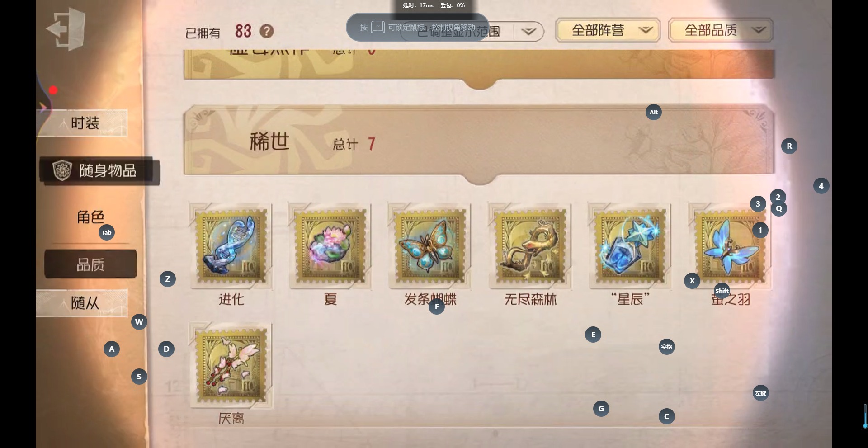The height and width of the screenshot is (448, 868).
Task: Sort by 角色 option
Action: (90, 217)
